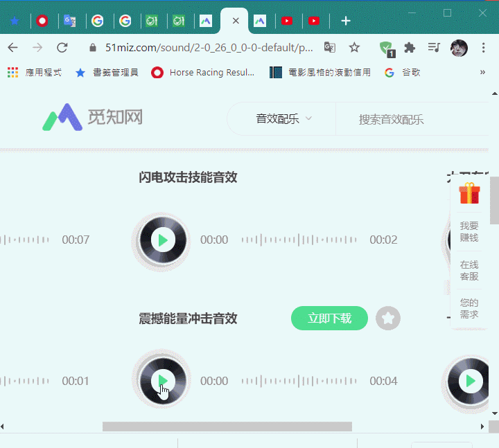Open 電影風格的滾動信用 bookmark
Image resolution: width=499 pixels, height=448 pixels.
[x=320, y=73]
